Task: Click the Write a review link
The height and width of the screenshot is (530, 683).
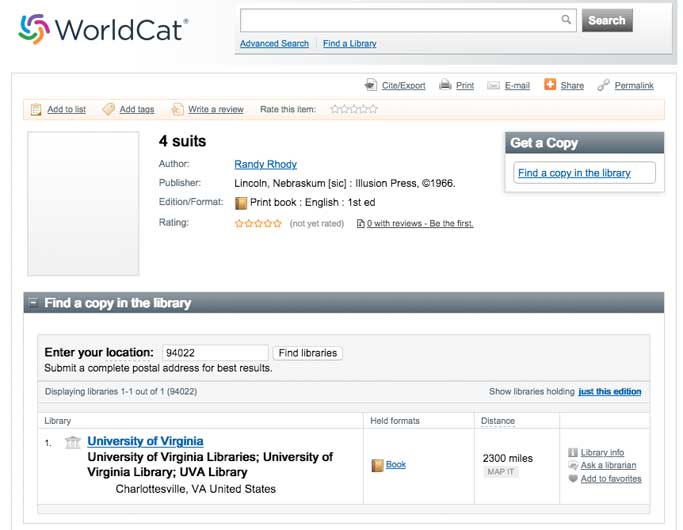Action: tap(216, 109)
